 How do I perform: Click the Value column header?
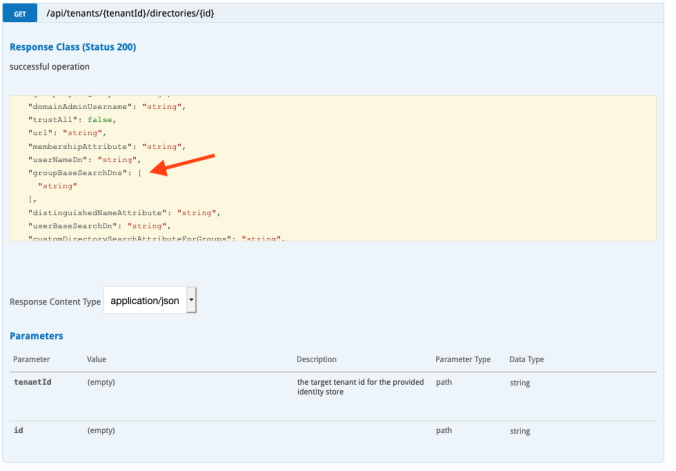coord(97,358)
